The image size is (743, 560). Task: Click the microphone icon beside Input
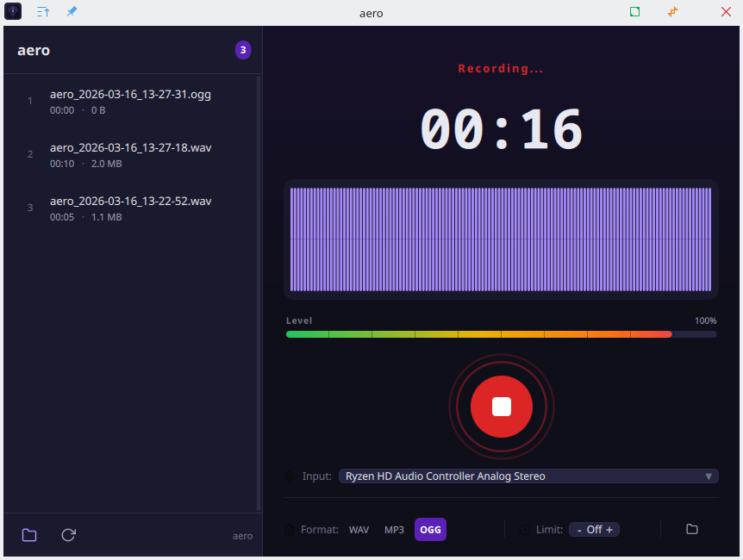290,476
